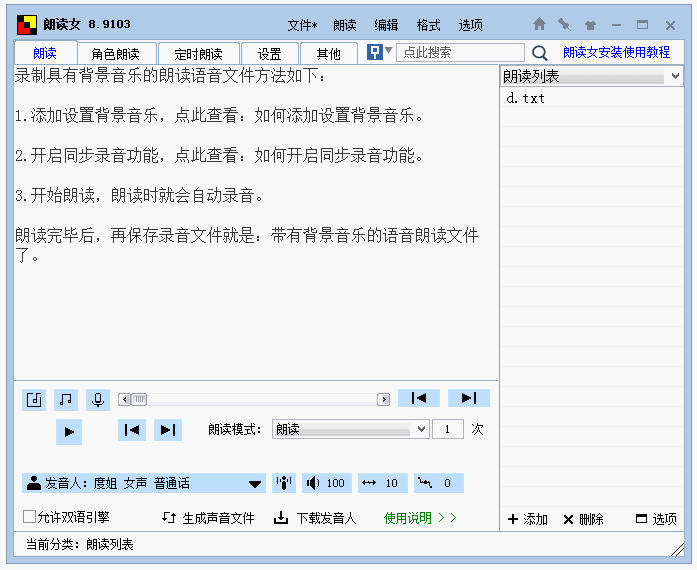Image resolution: width=697 pixels, height=570 pixels.
Task: Click the speaker person icon
Action: coord(34,483)
